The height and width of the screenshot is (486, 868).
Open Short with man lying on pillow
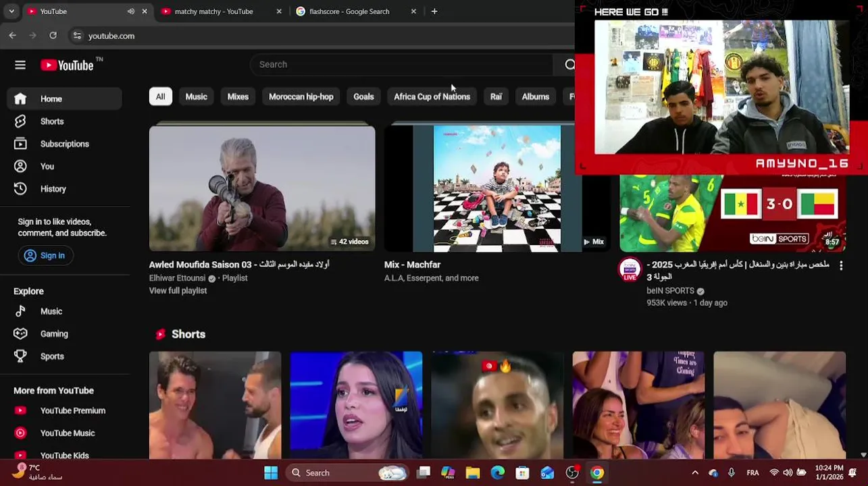click(x=780, y=405)
